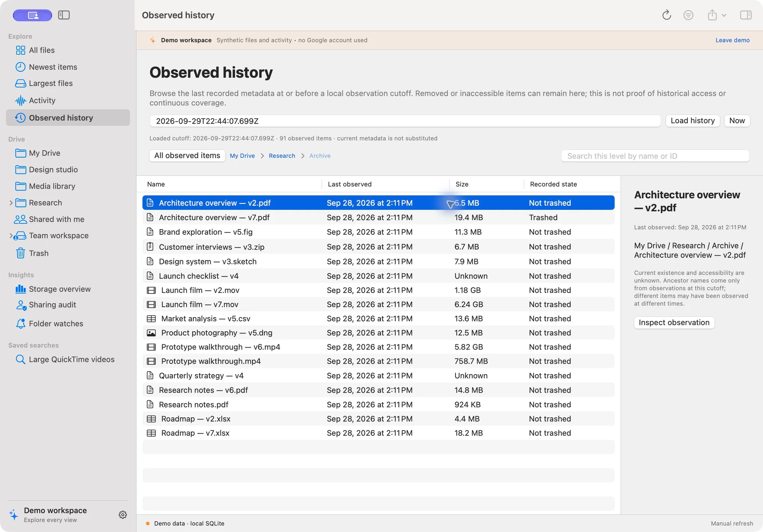The height and width of the screenshot is (532, 763).
Task: Click the cutoff timestamp input field
Action: [405, 121]
